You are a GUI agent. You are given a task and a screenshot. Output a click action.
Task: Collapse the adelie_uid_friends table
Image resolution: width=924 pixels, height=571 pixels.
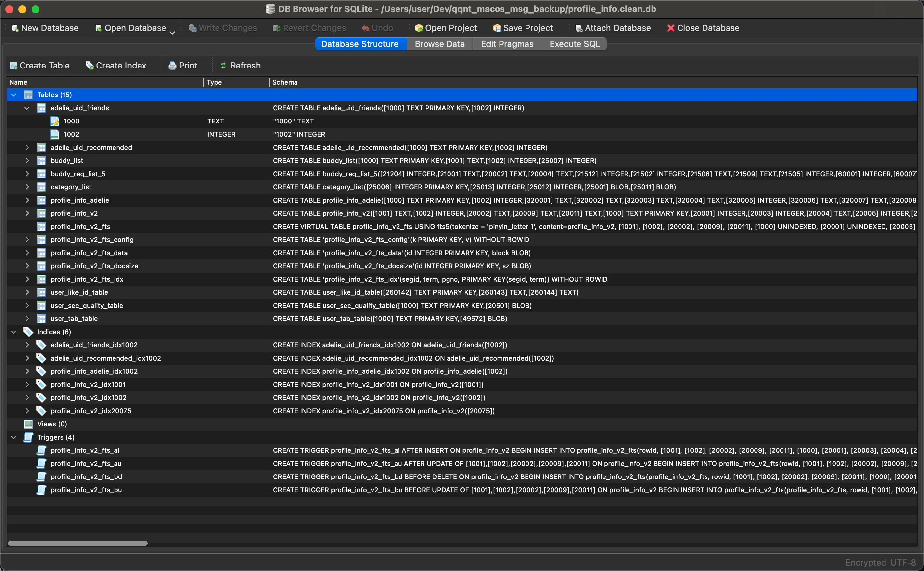coord(27,108)
